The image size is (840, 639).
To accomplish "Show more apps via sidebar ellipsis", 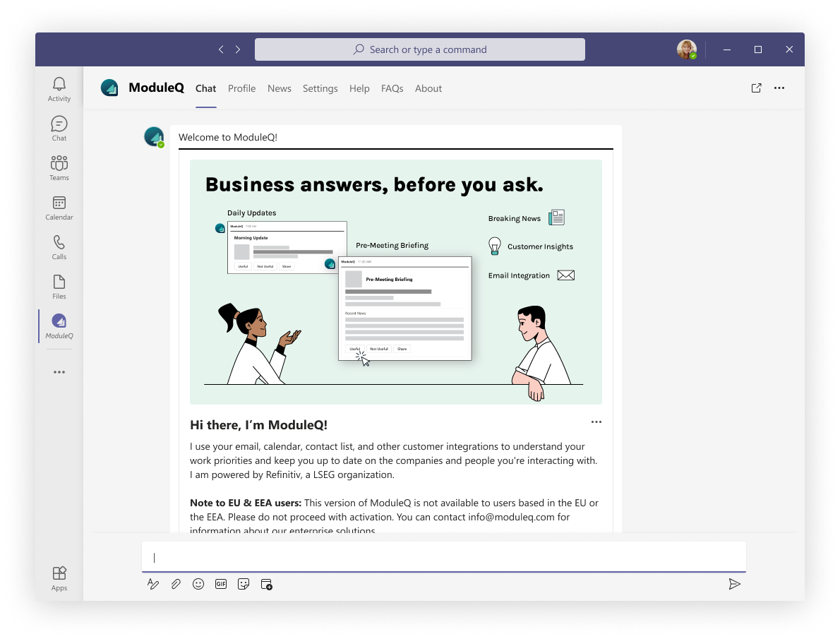I will tap(59, 372).
